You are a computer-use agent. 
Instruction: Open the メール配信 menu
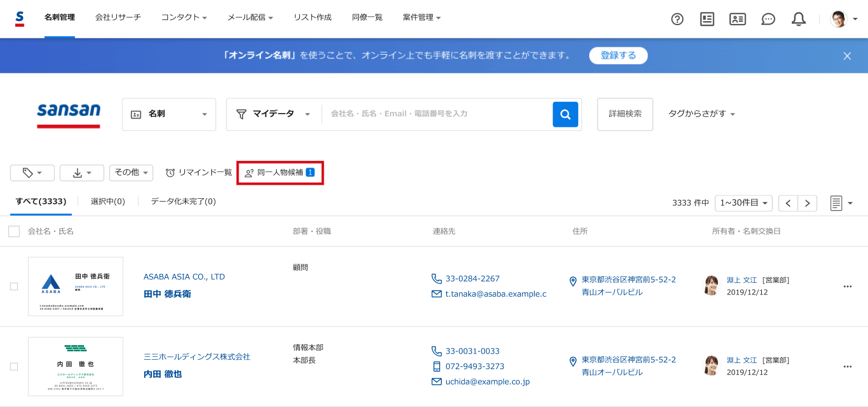[x=250, y=17]
